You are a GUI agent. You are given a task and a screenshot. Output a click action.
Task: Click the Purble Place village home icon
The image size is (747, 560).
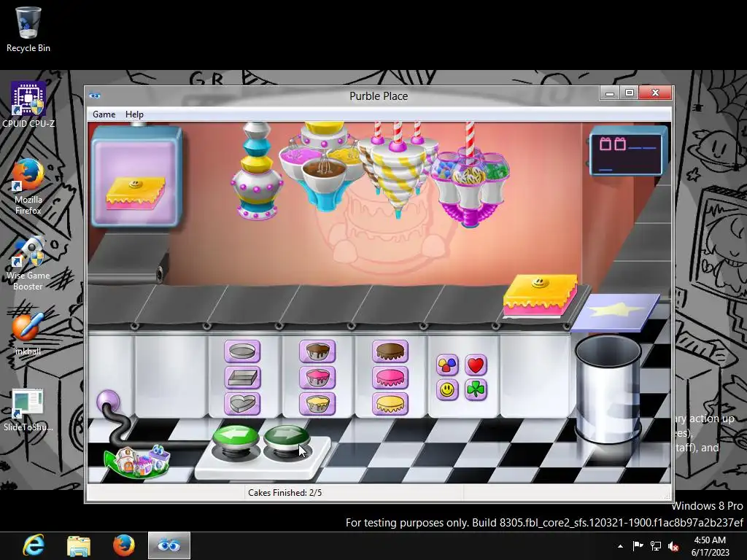(138, 461)
